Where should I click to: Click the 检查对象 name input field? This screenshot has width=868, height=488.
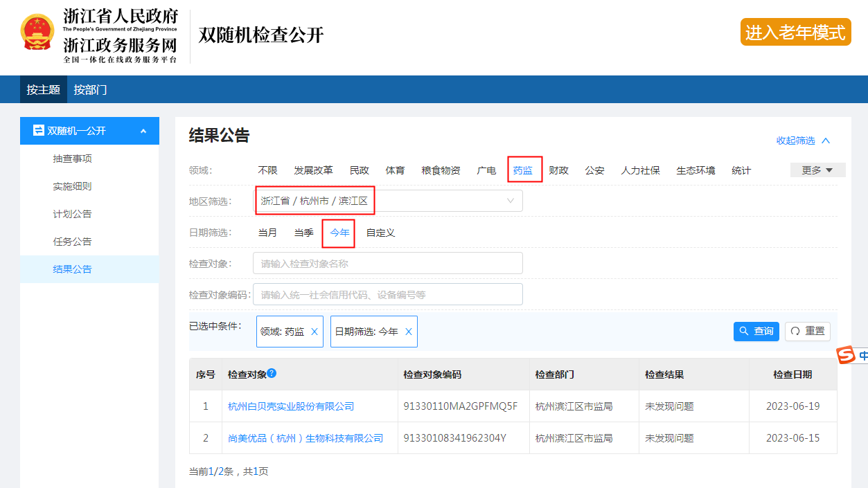pyautogui.click(x=388, y=264)
